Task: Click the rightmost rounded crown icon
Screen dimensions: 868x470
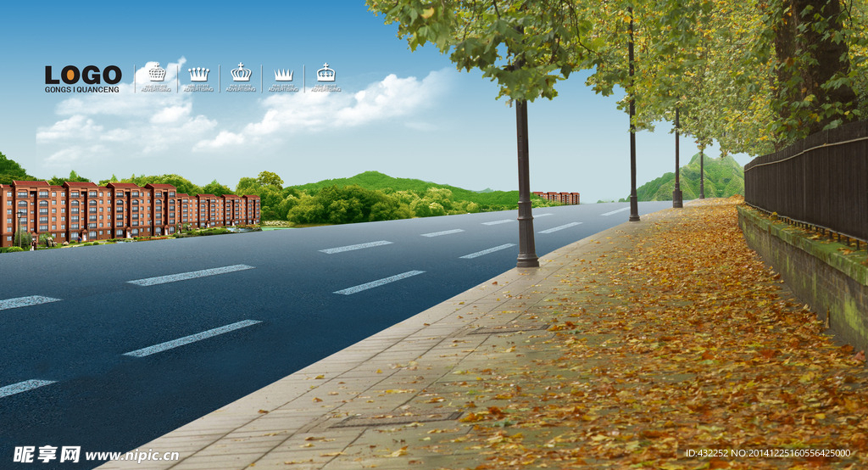Action: [x=325, y=73]
